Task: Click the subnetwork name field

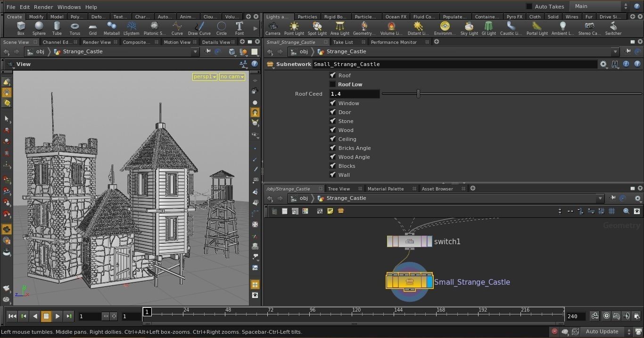Action: click(x=454, y=64)
